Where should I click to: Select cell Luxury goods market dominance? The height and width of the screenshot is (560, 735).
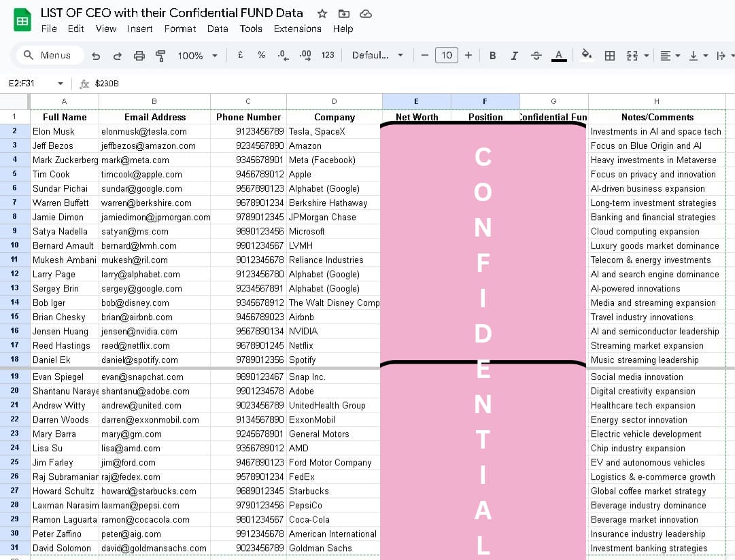[x=657, y=245]
